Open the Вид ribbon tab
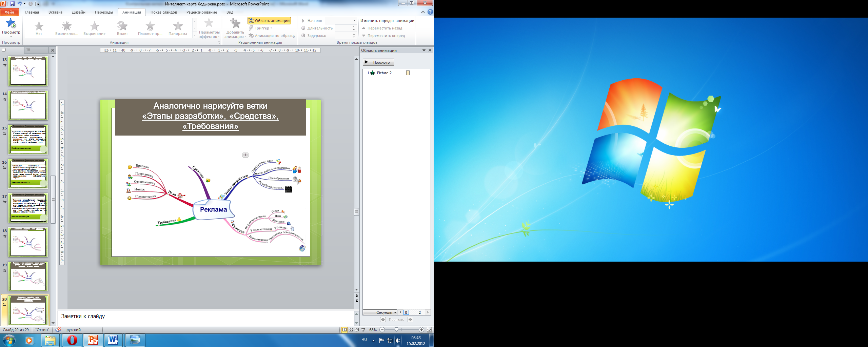Image resolution: width=868 pixels, height=347 pixels. (230, 12)
